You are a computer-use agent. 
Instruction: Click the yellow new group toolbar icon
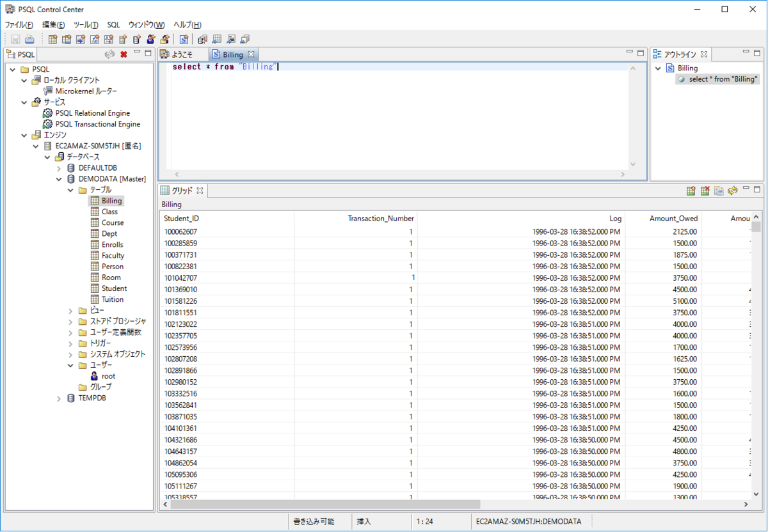coord(164,40)
